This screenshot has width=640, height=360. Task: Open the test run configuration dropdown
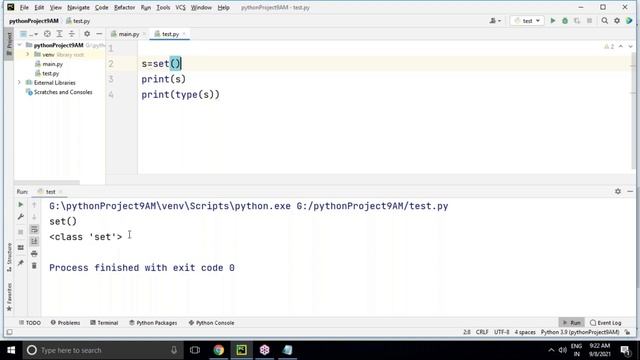pyautogui.click(x=527, y=20)
